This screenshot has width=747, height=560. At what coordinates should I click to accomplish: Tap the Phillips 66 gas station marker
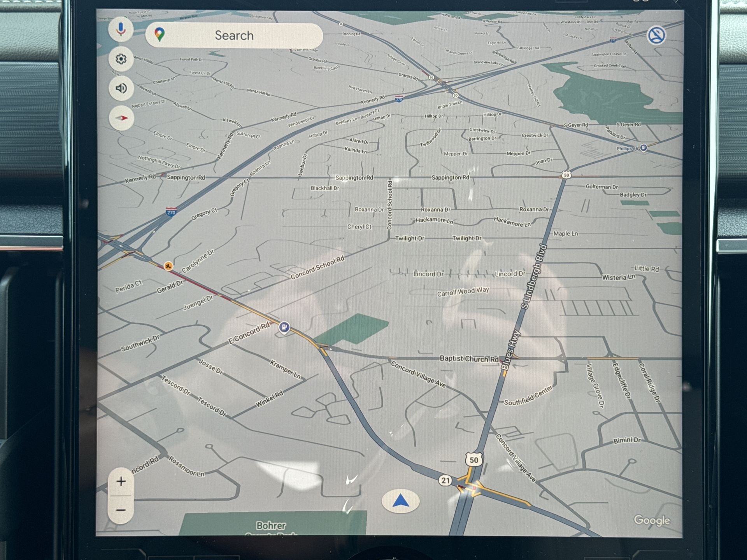pos(644,148)
